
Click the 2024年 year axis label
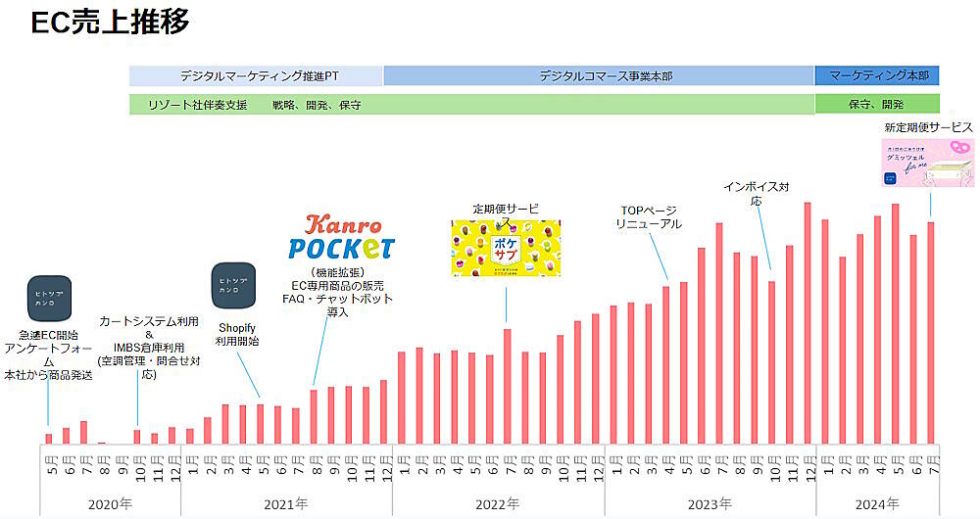click(x=877, y=504)
